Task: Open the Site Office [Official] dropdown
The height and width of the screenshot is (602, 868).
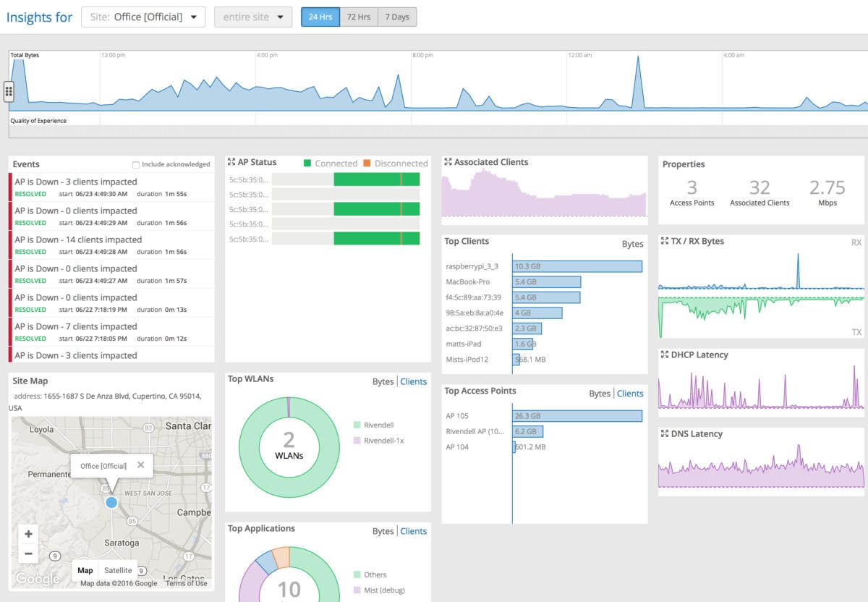Action: [x=143, y=17]
